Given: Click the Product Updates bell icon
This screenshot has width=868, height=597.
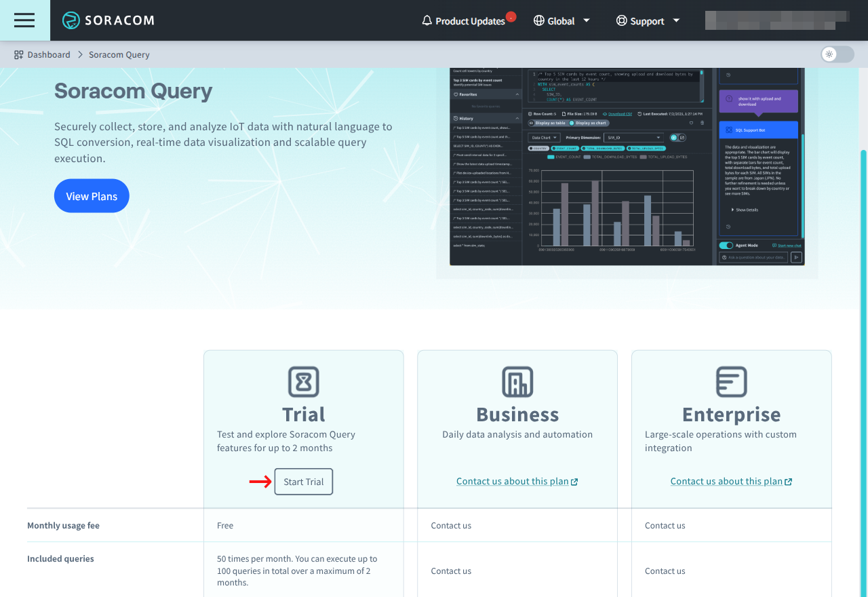Looking at the screenshot, I should (427, 21).
